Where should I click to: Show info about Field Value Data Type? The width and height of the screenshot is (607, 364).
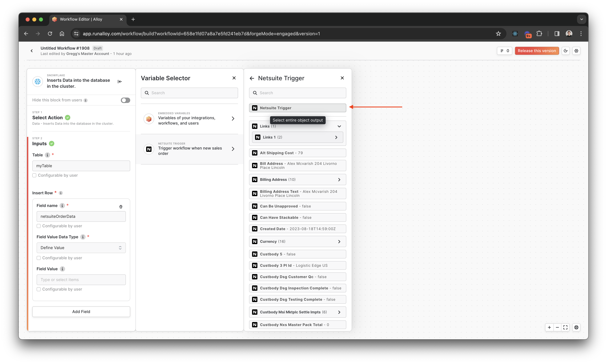pyautogui.click(x=83, y=237)
